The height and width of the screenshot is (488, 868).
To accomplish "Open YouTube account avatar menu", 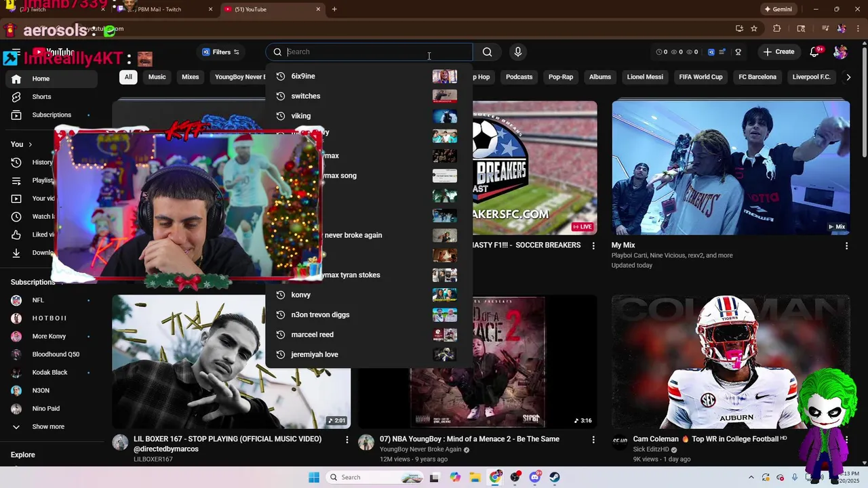I will (840, 52).
